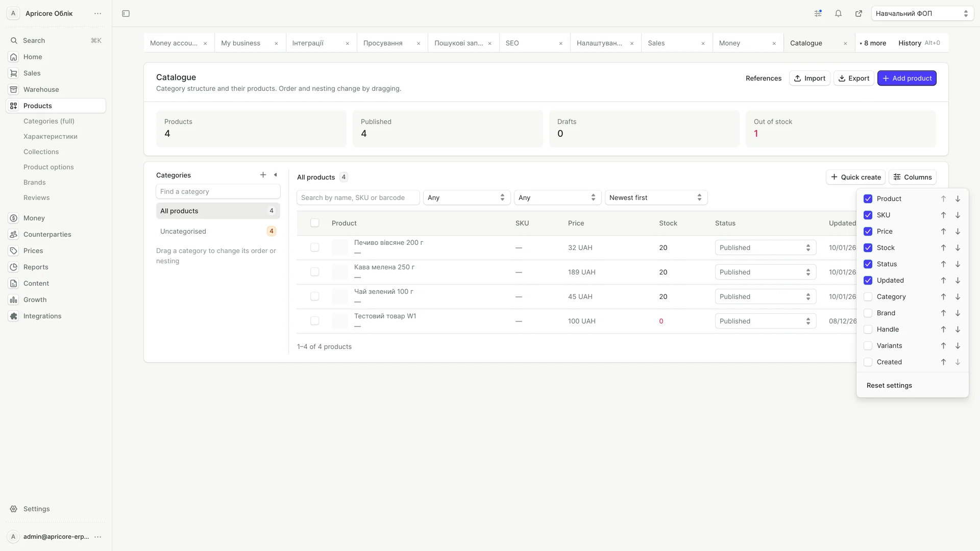Image resolution: width=980 pixels, height=551 pixels.
Task: Move Price column down
Action: [x=958, y=232]
